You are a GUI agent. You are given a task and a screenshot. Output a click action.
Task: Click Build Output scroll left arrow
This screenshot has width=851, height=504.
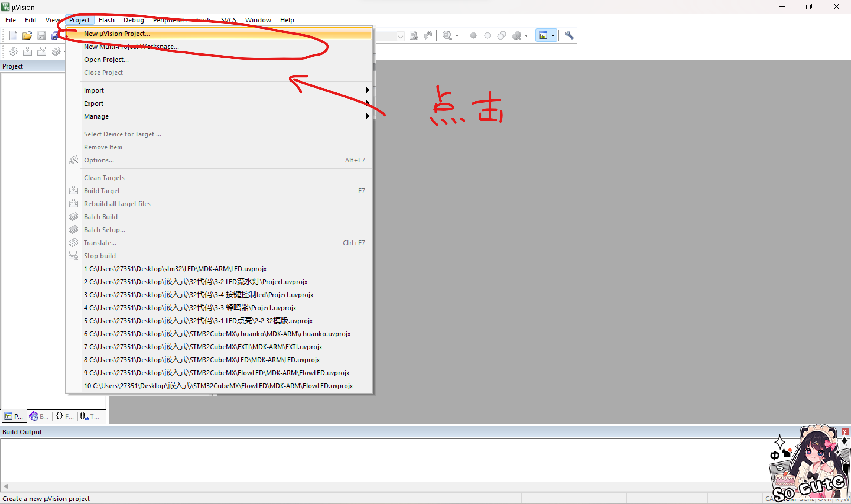(x=6, y=486)
